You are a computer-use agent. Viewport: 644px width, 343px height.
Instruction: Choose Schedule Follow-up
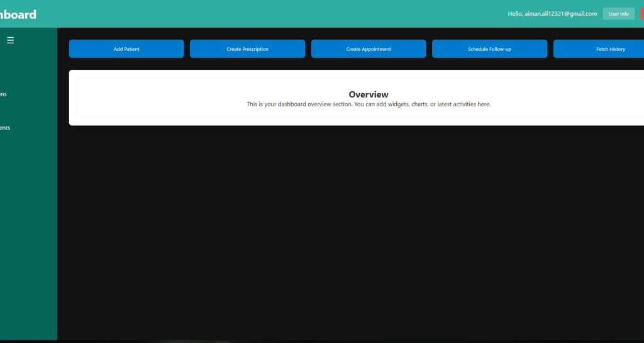point(489,49)
